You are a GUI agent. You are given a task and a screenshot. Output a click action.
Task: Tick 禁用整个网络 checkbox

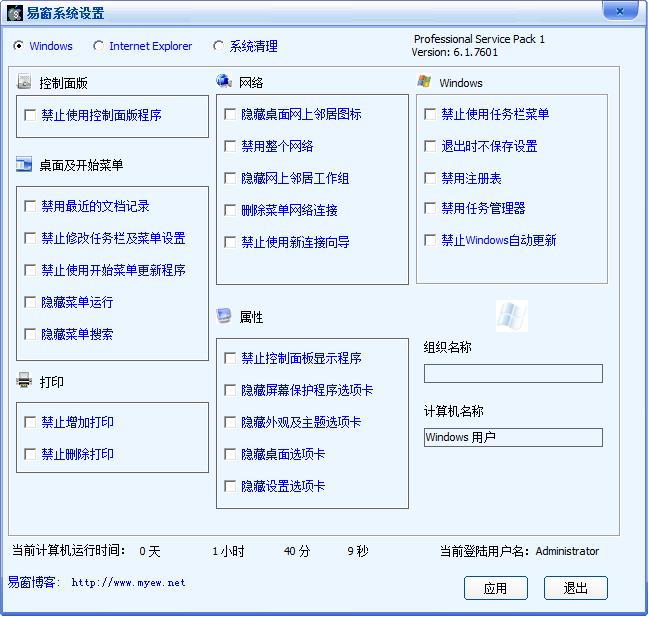[x=231, y=147]
